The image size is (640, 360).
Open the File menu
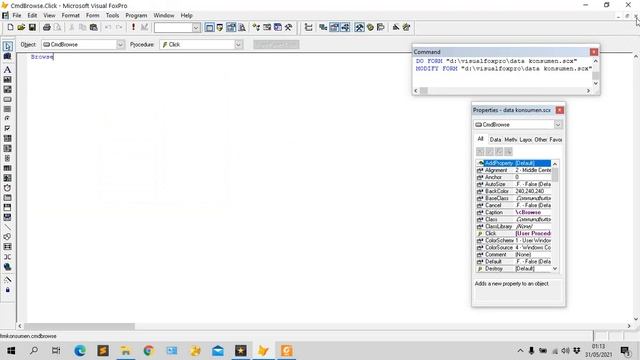[x=17, y=16]
